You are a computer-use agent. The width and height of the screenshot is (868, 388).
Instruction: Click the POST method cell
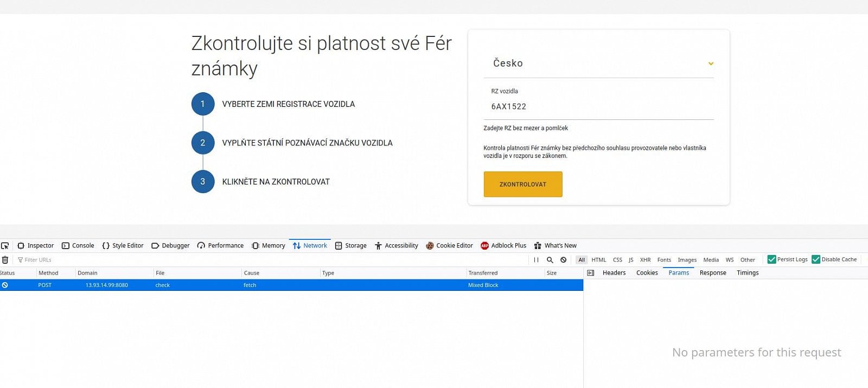45,285
